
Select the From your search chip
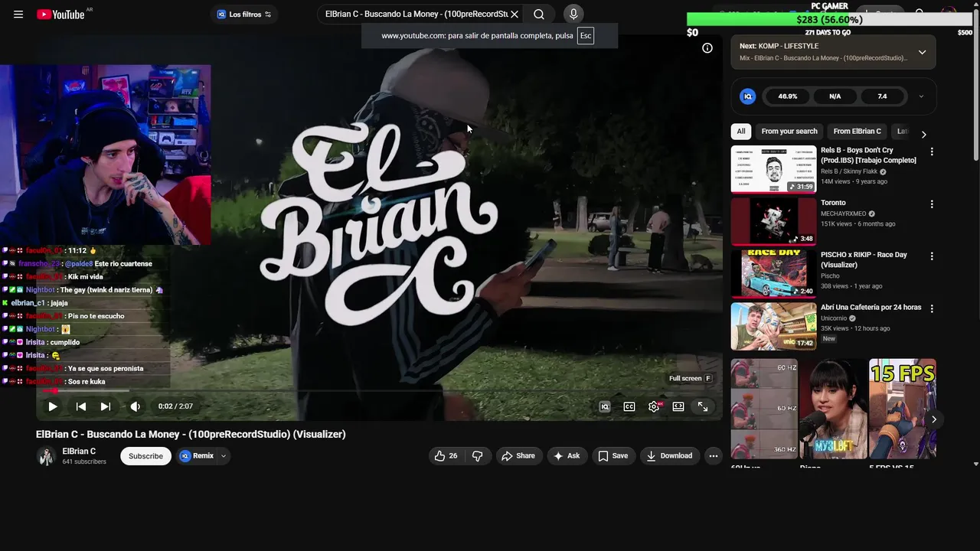[x=789, y=132]
